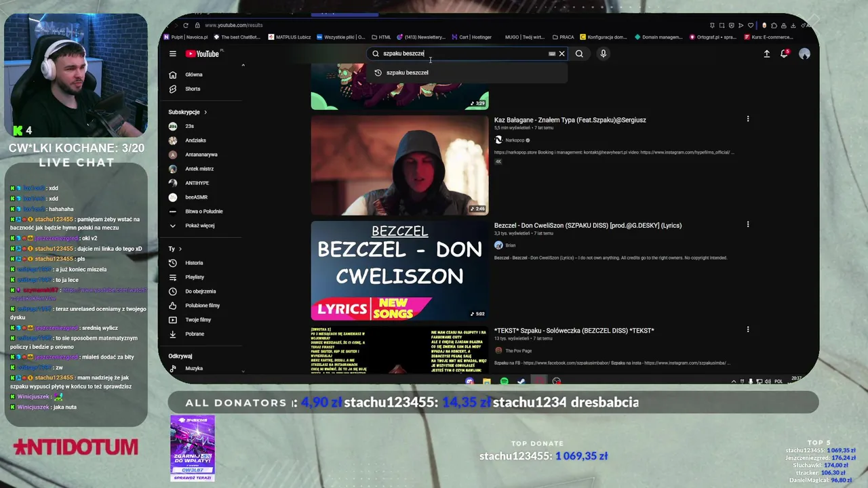Open the account avatar menu
The image size is (868, 488).
804,54
